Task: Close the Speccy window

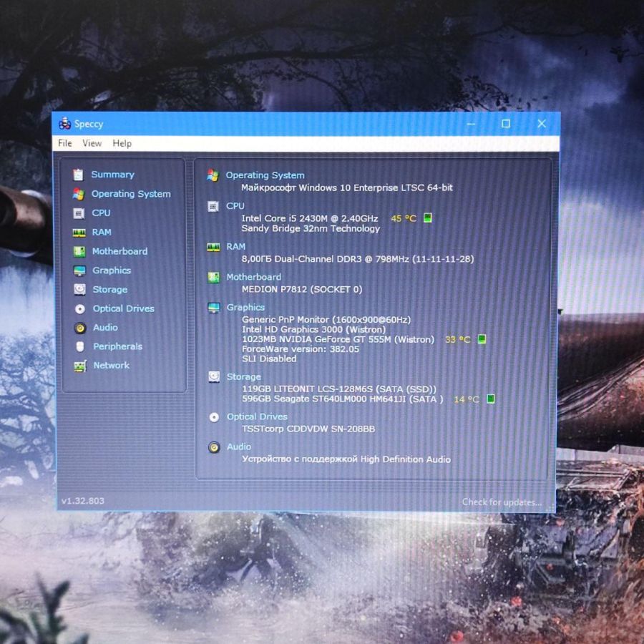Action: pyautogui.click(x=542, y=124)
